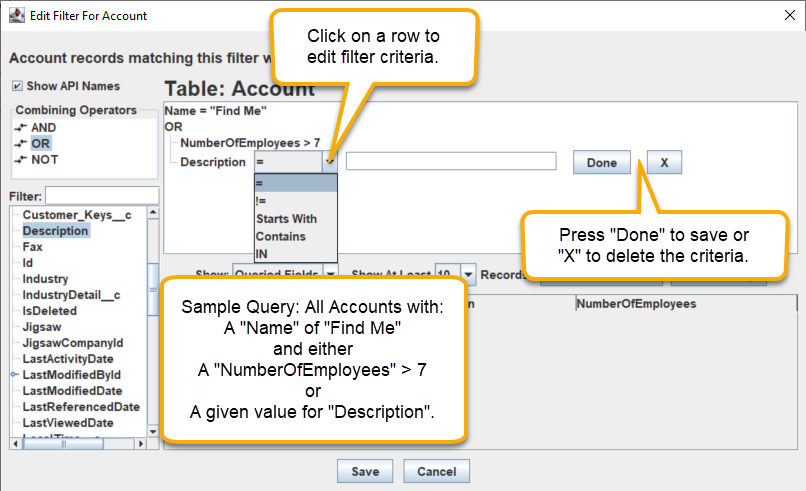This screenshot has width=806, height=491.
Task: Click the horizontal scrollbar thumb in field list
Action: coord(63,444)
